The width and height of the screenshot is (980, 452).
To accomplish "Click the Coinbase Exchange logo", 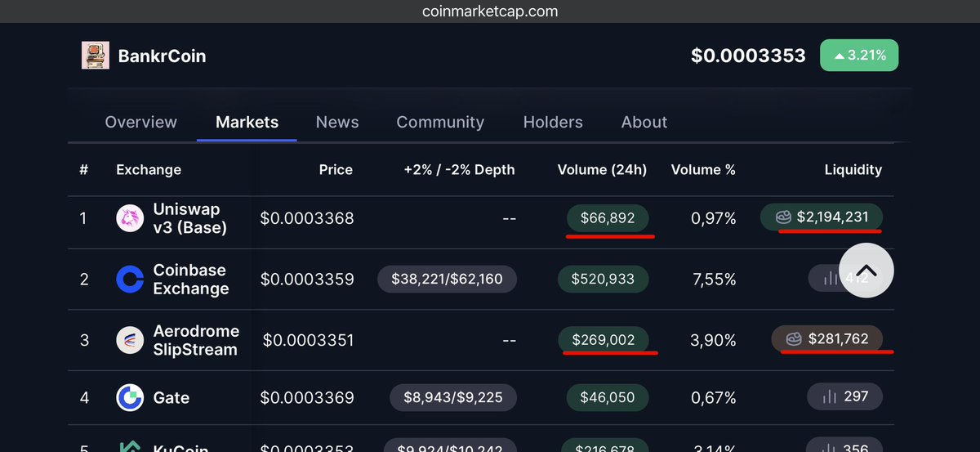I will point(130,280).
